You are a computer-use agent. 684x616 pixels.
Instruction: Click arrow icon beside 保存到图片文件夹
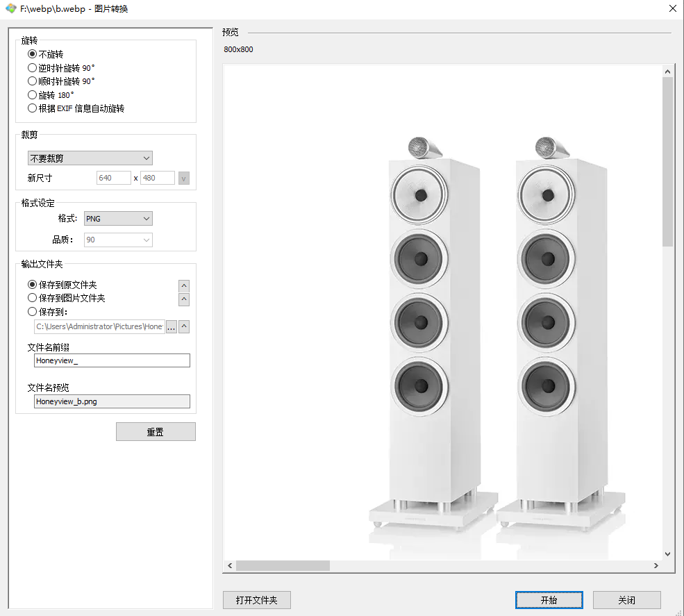click(x=184, y=299)
